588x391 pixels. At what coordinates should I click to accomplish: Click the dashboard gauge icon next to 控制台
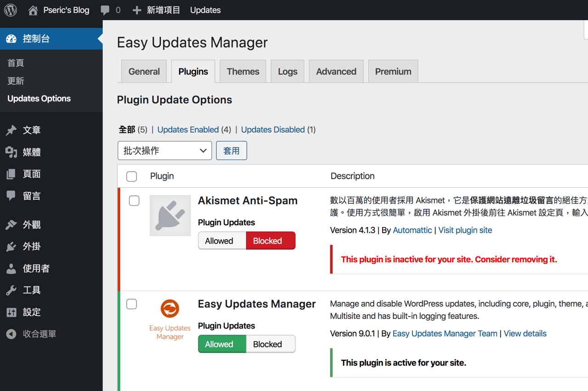click(11, 39)
